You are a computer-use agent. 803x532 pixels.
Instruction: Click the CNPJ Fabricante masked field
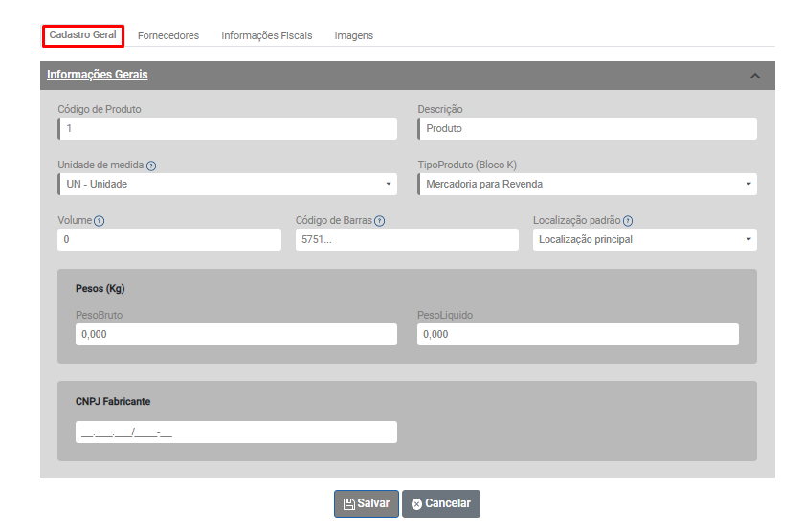coord(235,432)
